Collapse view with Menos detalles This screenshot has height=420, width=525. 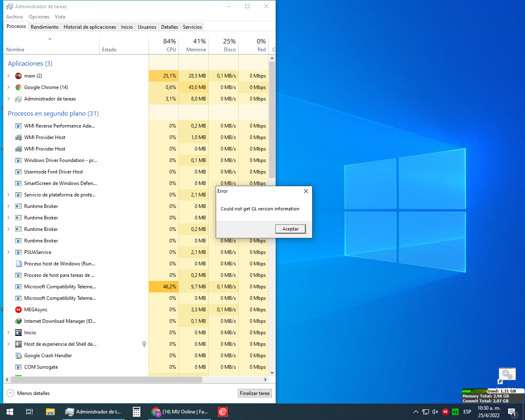[28, 393]
